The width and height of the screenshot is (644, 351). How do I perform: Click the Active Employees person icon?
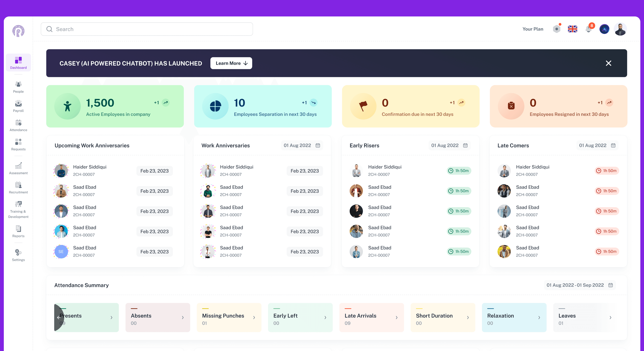(x=67, y=106)
